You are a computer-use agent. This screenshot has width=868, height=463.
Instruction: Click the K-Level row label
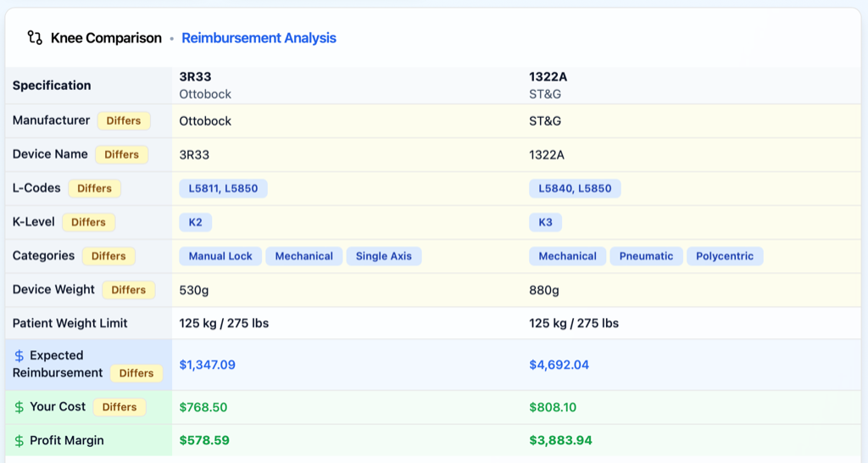(x=34, y=221)
